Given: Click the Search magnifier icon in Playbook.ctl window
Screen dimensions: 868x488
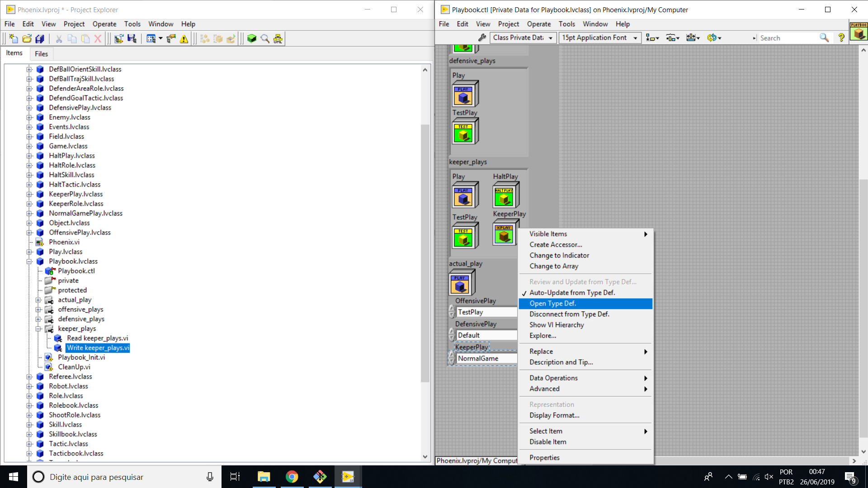Looking at the screenshot, I should (x=824, y=38).
